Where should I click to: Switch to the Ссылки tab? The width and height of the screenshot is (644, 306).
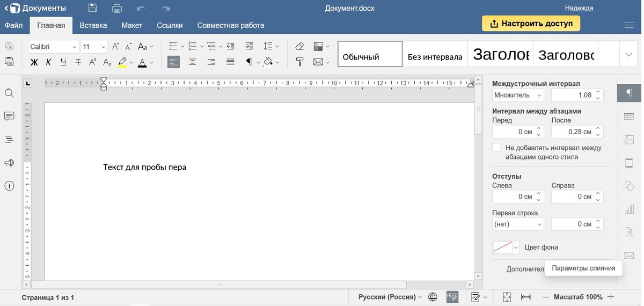point(170,25)
